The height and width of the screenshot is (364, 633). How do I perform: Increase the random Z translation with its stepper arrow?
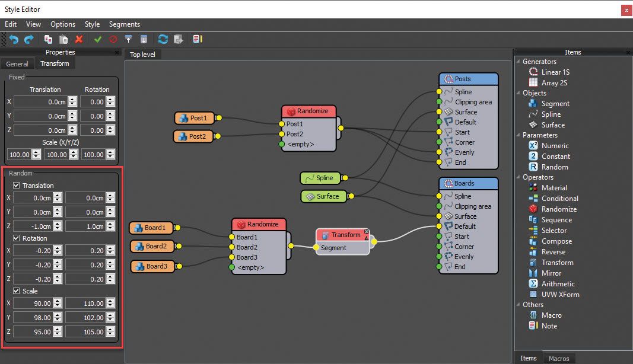pyautogui.click(x=58, y=223)
